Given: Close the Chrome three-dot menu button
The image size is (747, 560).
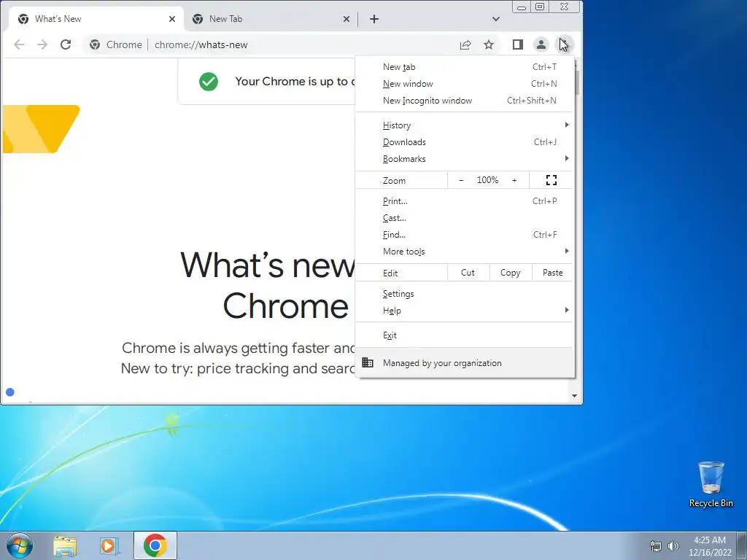Looking at the screenshot, I should click(565, 44).
